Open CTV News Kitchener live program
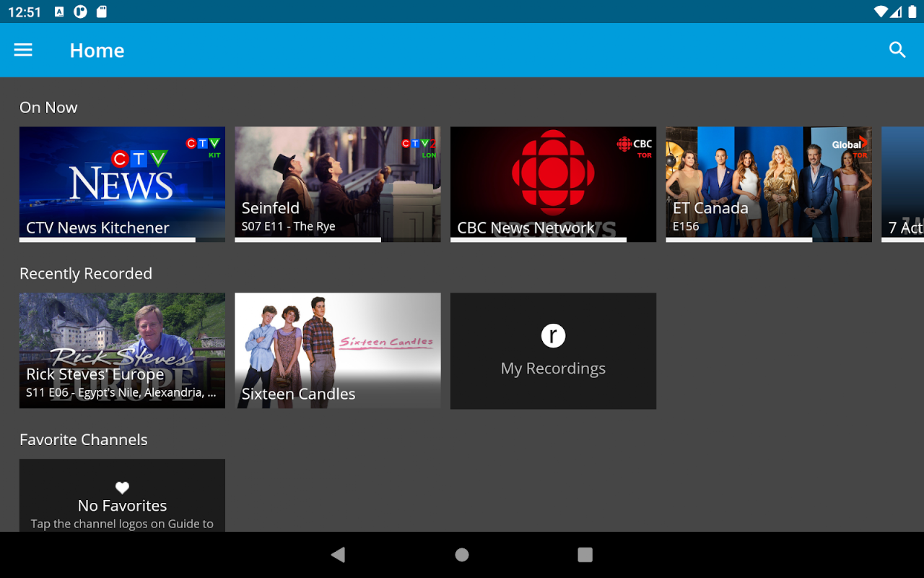Screen dimensions: 924x578 (x=122, y=184)
